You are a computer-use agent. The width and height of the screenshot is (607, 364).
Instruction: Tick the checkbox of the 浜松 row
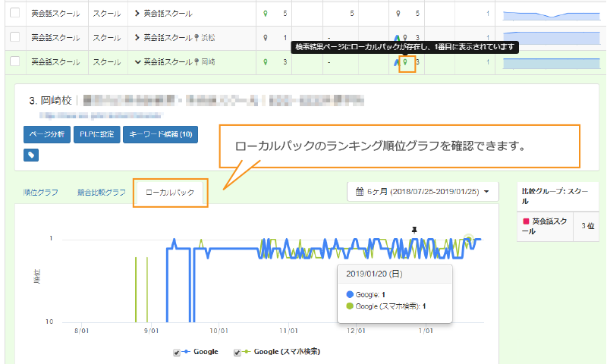pyautogui.click(x=14, y=37)
